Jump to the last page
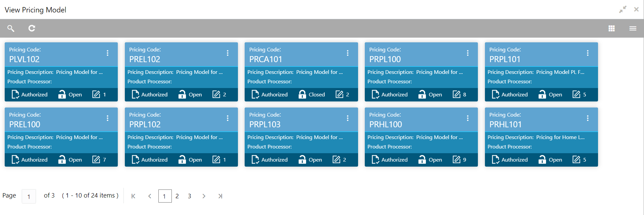The width and height of the screenshot is (644, 215). pos(220,196)
